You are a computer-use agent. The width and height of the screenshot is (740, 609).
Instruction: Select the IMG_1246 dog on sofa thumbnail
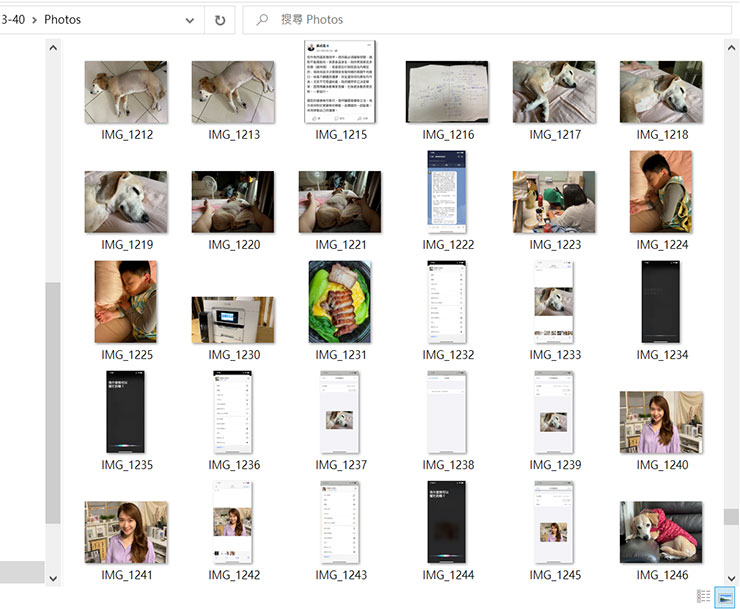(661, 532)
